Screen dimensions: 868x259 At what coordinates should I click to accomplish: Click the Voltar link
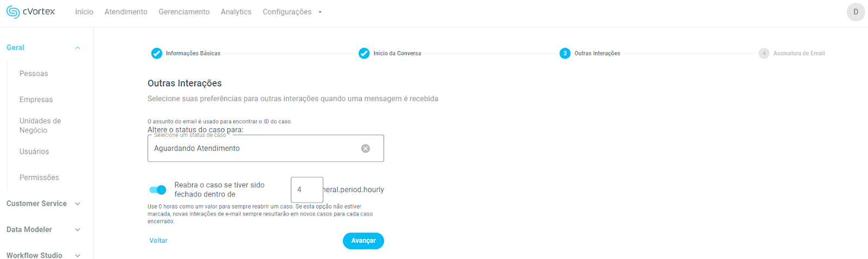pos(158,241)
